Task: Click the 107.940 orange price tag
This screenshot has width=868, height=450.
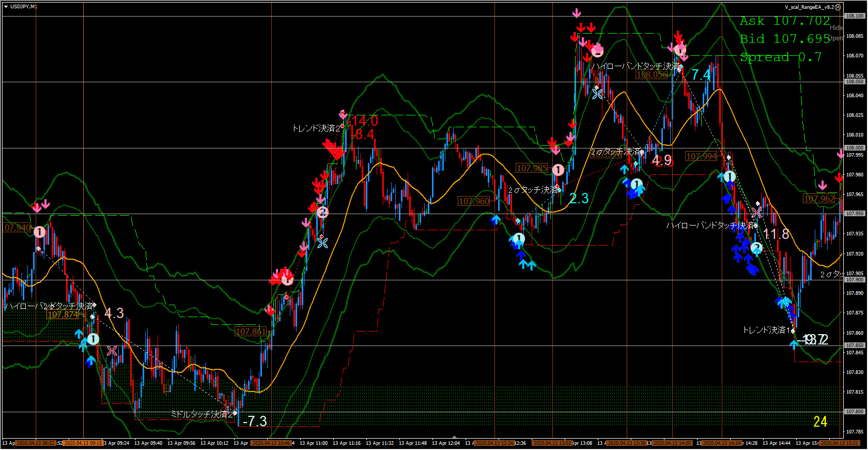Action: [17, 228]
